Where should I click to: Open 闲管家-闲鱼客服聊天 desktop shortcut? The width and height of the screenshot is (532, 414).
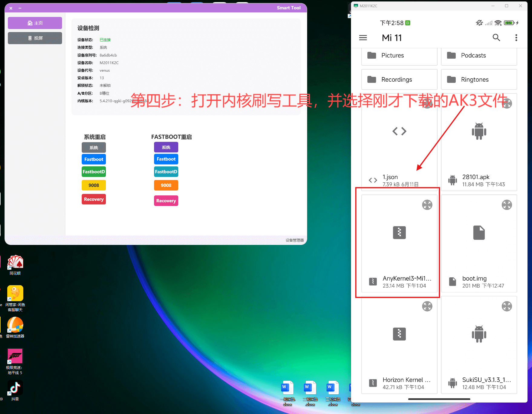click(x=15, y=298)
